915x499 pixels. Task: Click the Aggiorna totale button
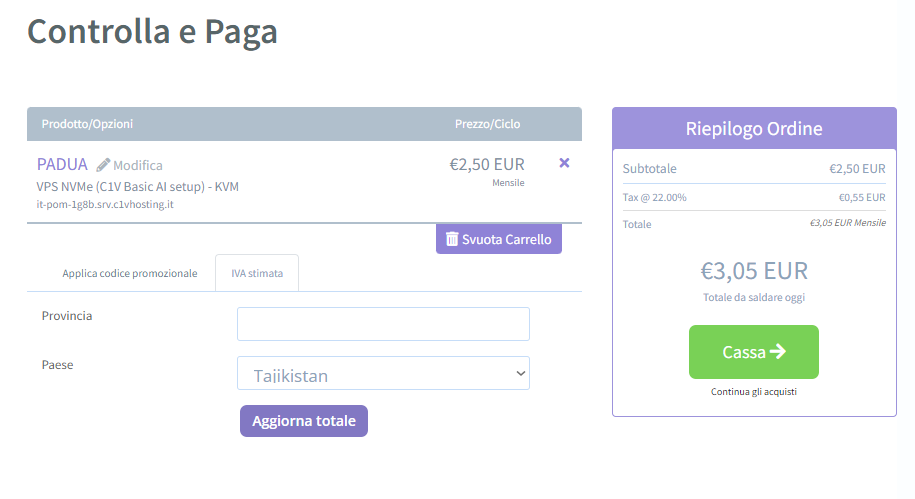(x=304, y=421)
